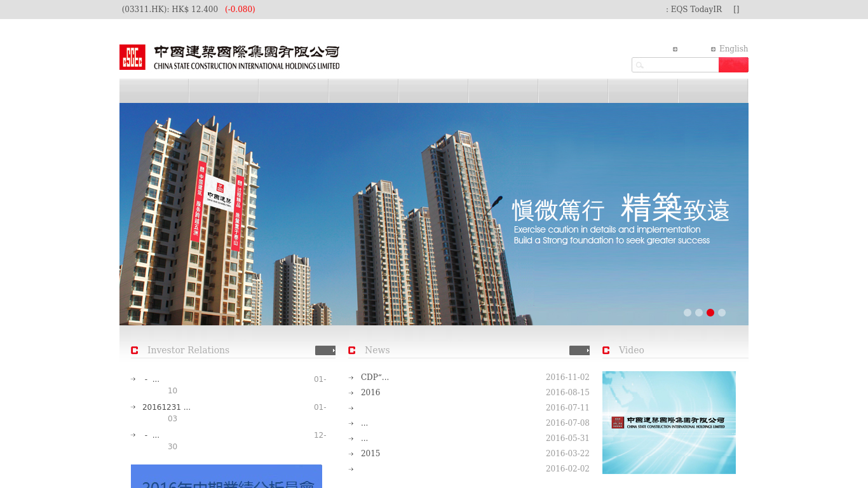Switch to English language version
Image resolution: width=868 pixels, height=488 pixels.
pos(734,49)
